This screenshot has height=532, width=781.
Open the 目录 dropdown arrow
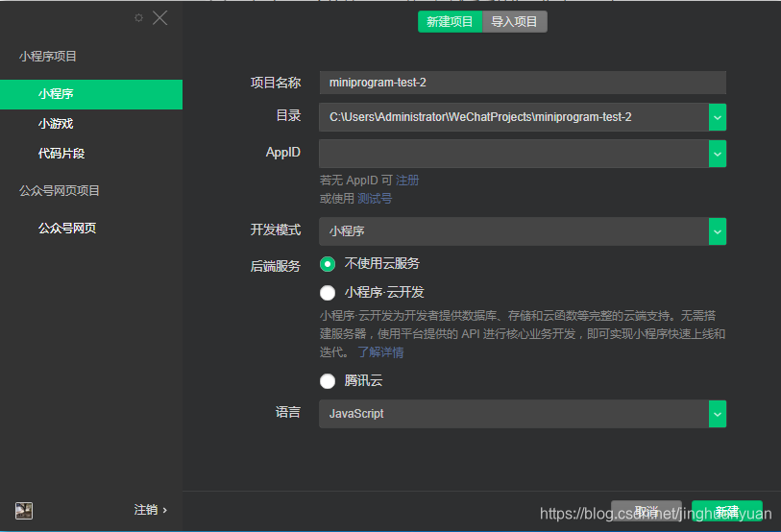click(718, 117)
